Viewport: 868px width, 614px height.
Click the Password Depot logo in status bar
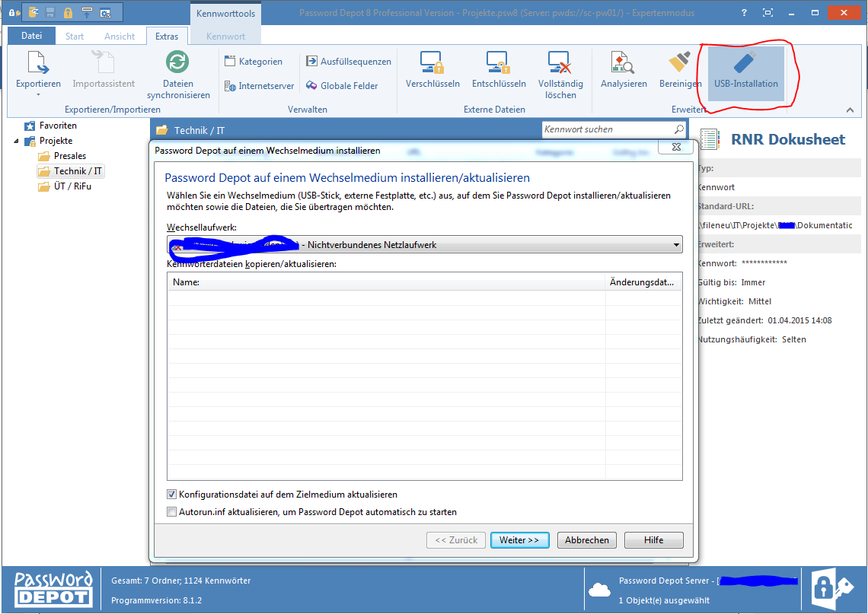click(x=53, y=590)
